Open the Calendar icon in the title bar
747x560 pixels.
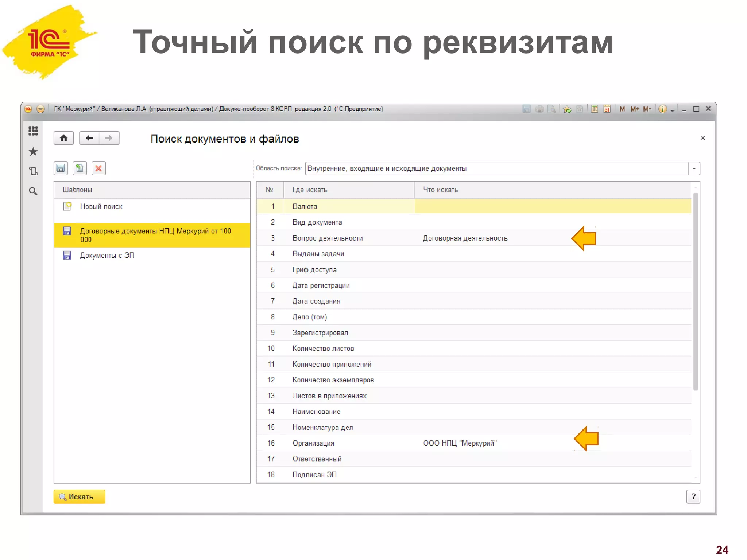point(607,109)
